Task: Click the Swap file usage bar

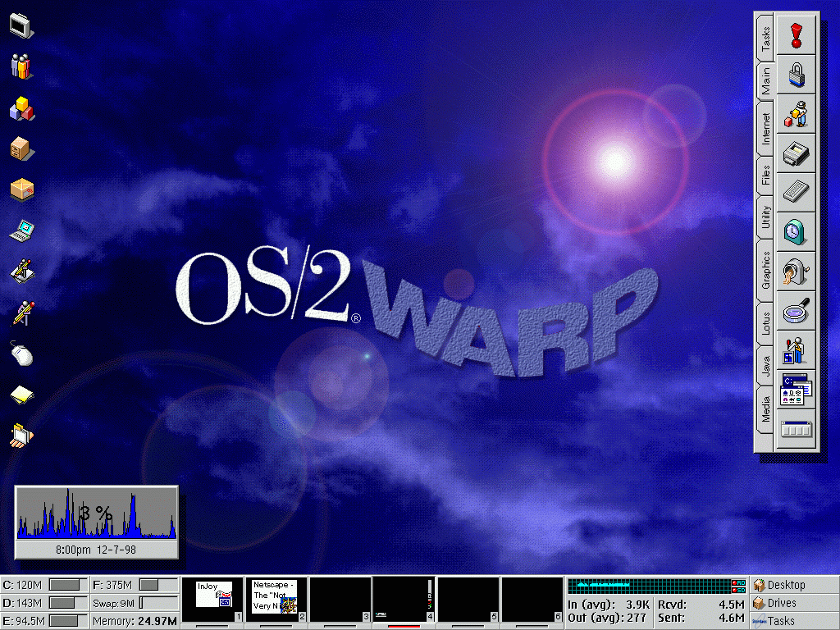Action: (158, 603)
